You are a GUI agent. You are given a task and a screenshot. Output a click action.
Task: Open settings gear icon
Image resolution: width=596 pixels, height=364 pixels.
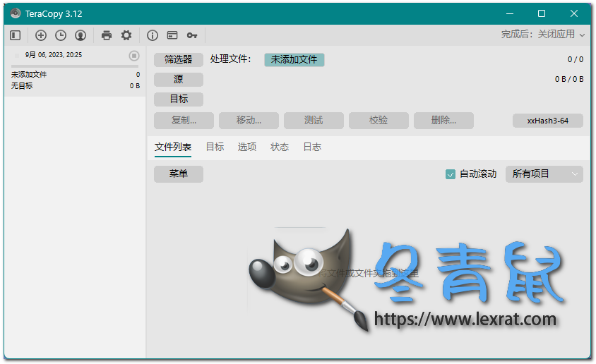[126, 35]
